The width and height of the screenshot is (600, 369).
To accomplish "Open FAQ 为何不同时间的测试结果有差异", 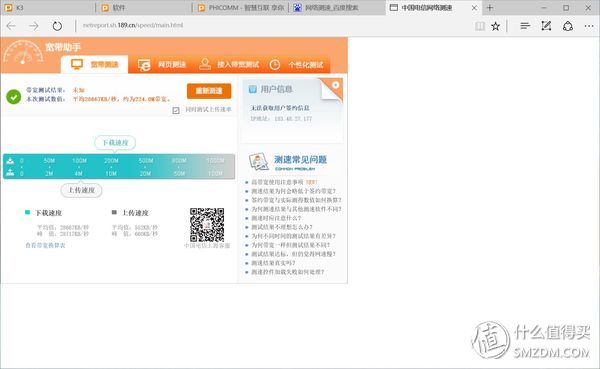I will click(x=293, y=236).
